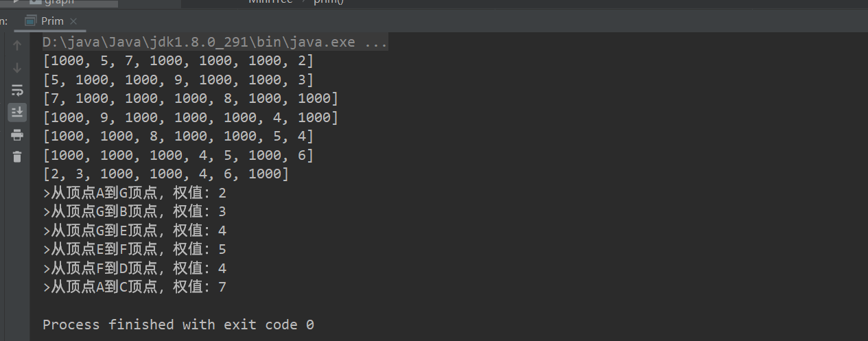868x341 pixels.
Task: Click the Prim tab's run configuration icon
Action: click(x=31, y=21)
